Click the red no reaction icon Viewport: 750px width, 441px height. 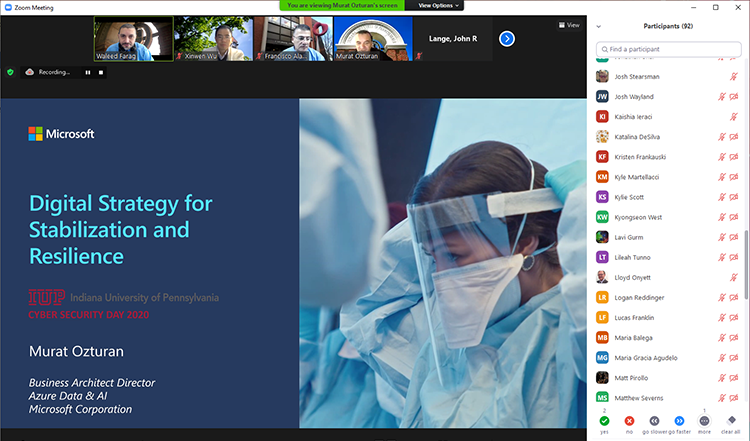tap(629, 421)
